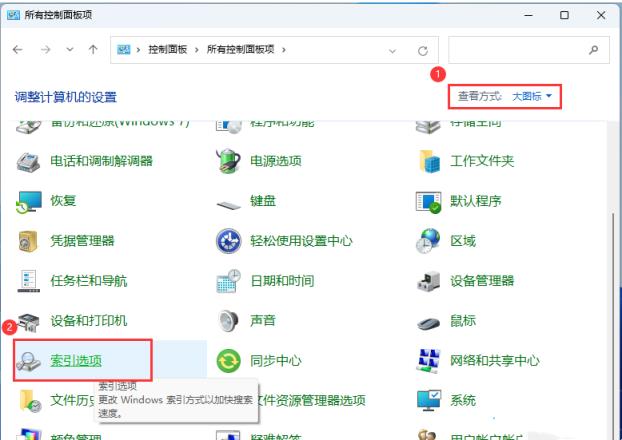Open the 工作文件夹 link
The height and width of the screenshot is (440, 622).
pyautogui.click(x=482, y=161)
